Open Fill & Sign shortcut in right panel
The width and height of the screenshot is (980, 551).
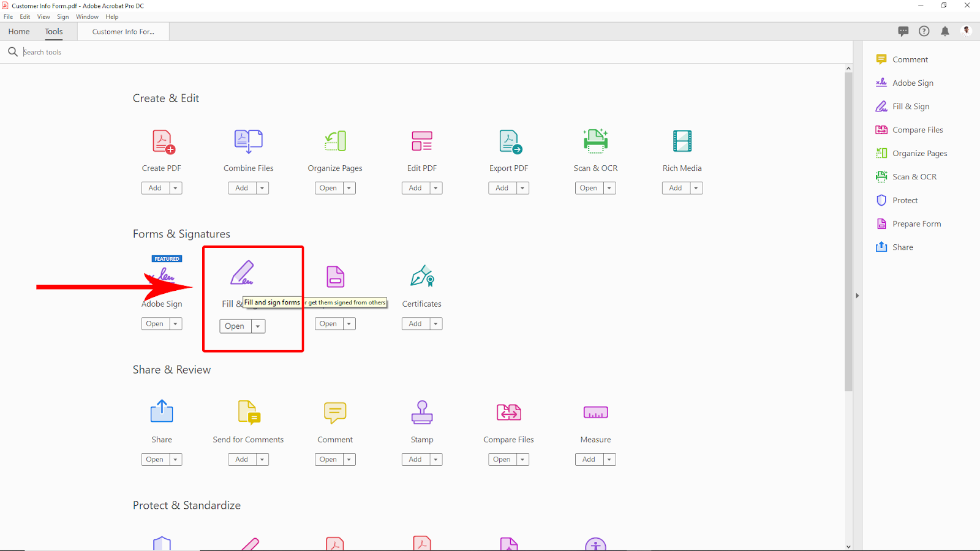(x=902, y=107)
